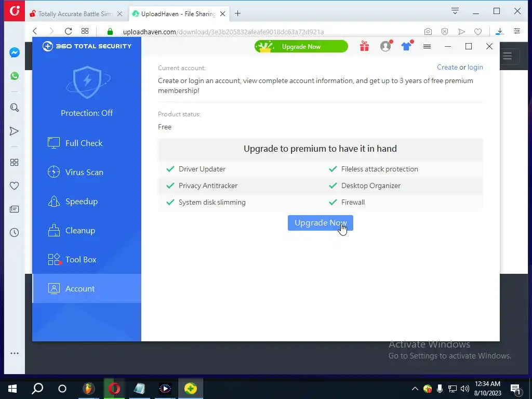
Task: Open Tool Box section
Action: [87, 260]
